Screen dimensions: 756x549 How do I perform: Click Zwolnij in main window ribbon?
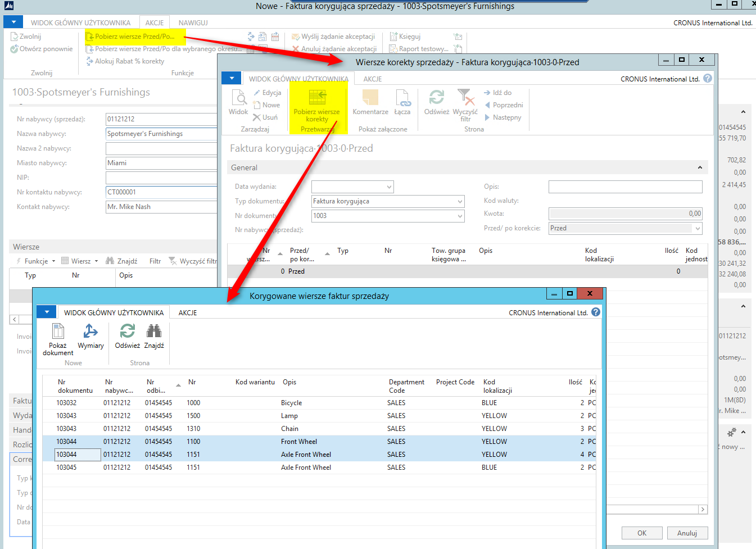tap(26, 37)
